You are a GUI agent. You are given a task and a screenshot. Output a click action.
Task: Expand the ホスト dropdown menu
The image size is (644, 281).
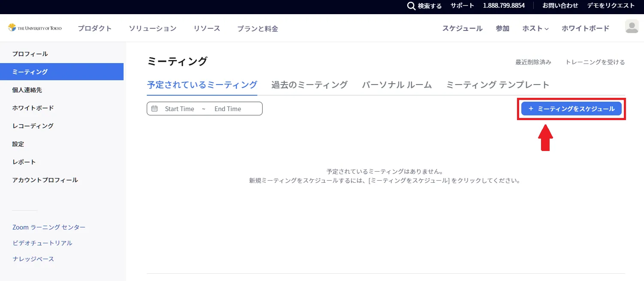[535, 29]
